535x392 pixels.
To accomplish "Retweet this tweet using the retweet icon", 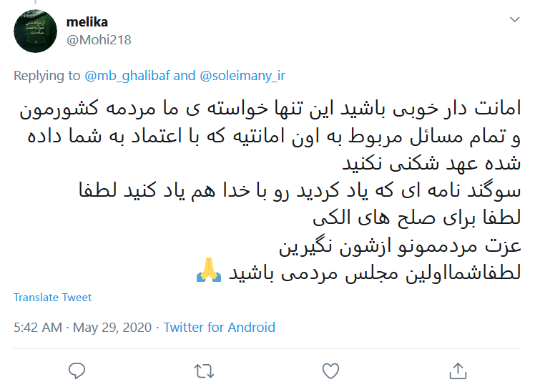I will (204, 370).
